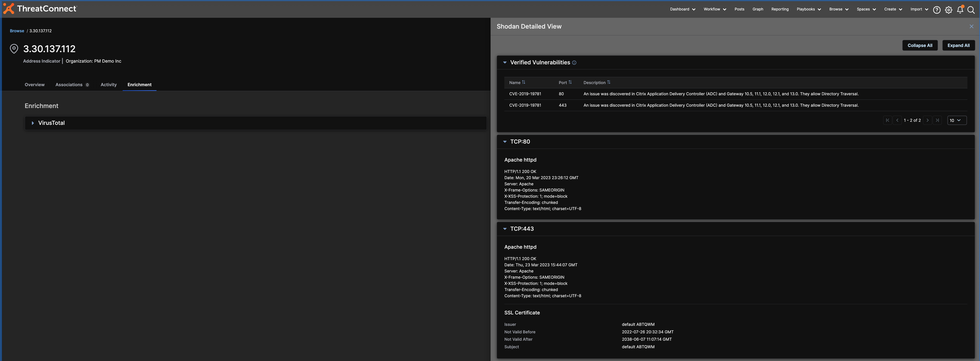This screenshot has width=980, height=361.
Task: Go to previous page of vulnerabilities
Action: [x=897, y=120]
